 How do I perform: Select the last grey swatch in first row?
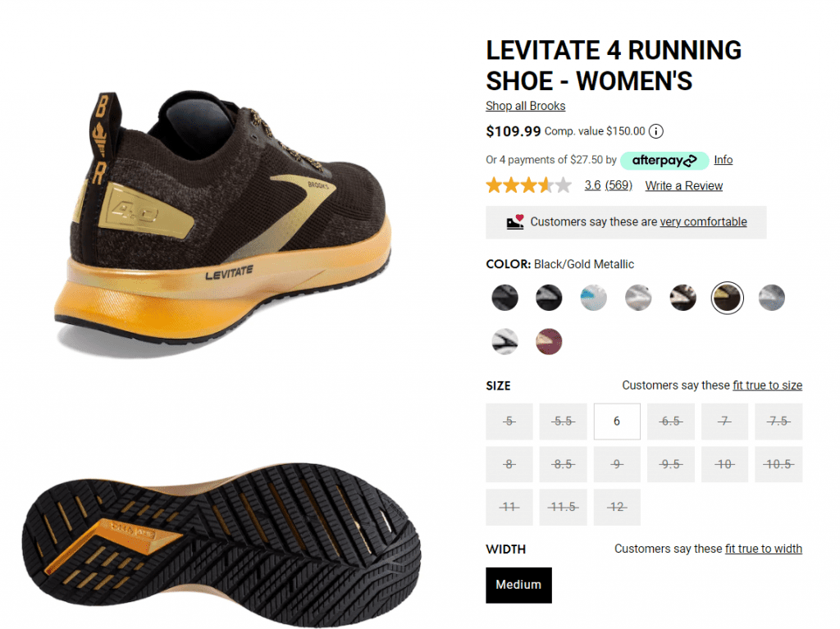(x=771, y=298)
